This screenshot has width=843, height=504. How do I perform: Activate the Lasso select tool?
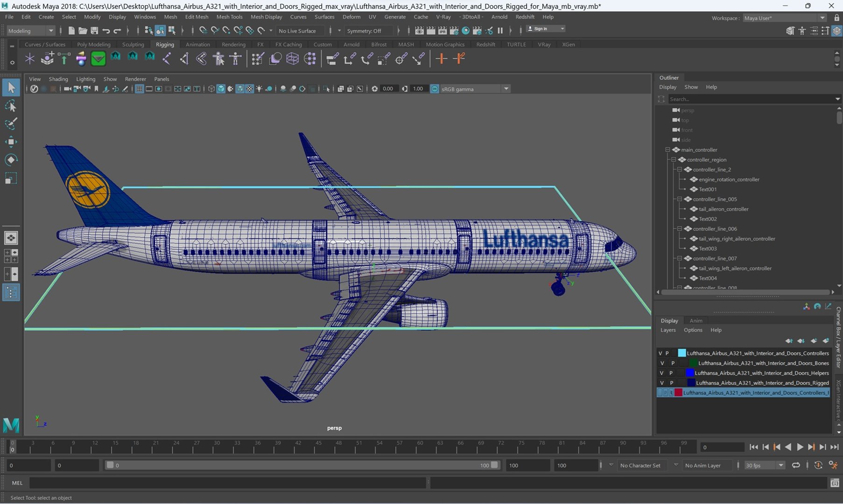11,106
